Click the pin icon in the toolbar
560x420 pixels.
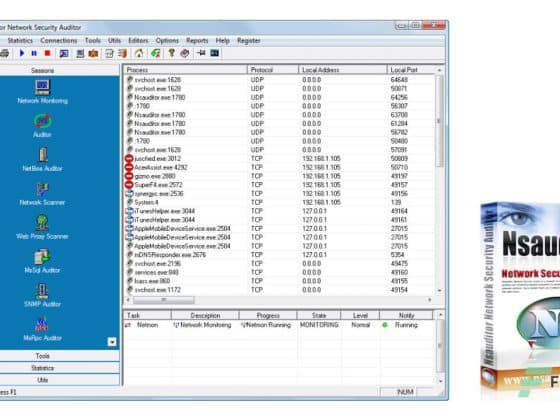(x=201, y=53)
